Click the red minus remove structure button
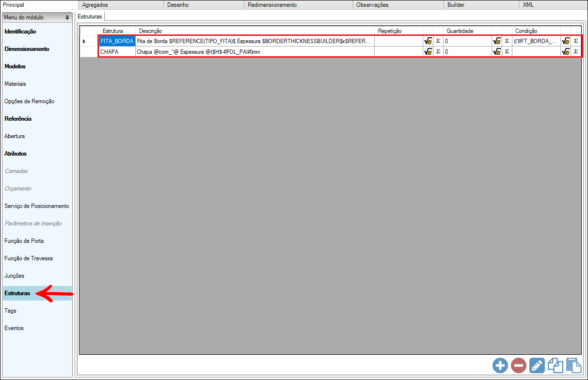Viewport: 588px width, 380px height. [519, 365]
